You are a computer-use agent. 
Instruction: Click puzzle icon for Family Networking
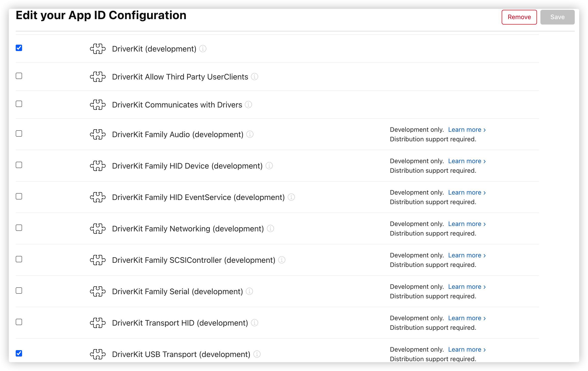98,228
